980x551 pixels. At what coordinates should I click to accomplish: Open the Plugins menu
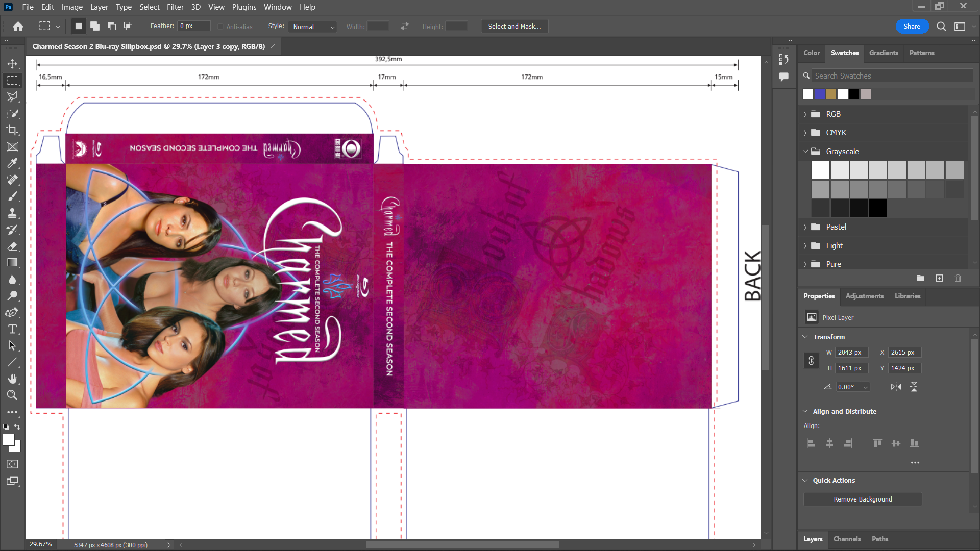[244, 7]
